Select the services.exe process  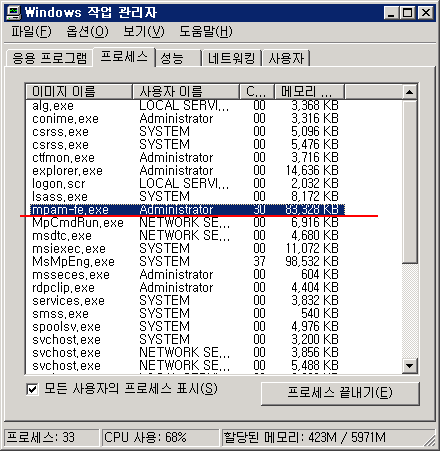tap(185, 301)
